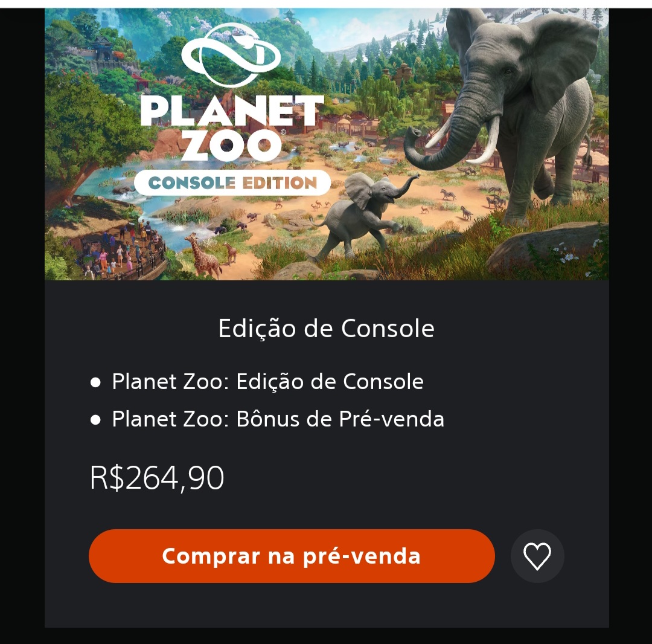Screen dimensions: 652x644
Task: Add the game to wishlist with heart icon
Action: pyautogui.click(x=537, y=556)
